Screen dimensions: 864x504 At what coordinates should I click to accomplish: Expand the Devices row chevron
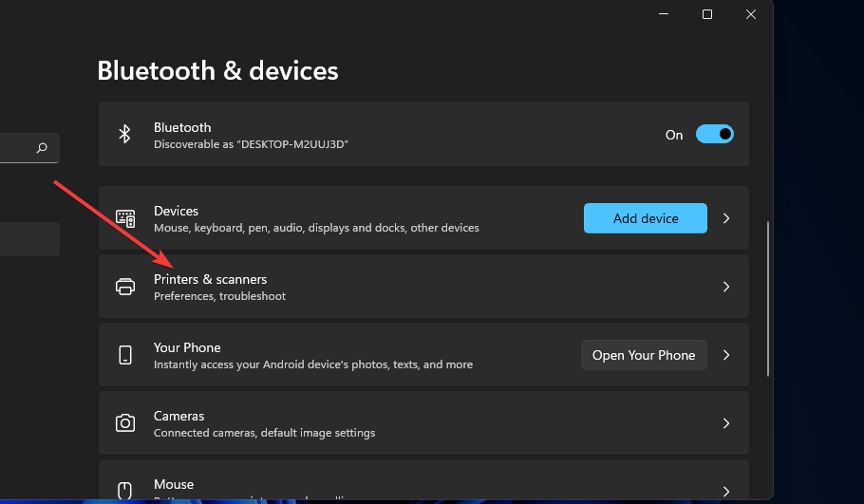(x=726, y=218)
